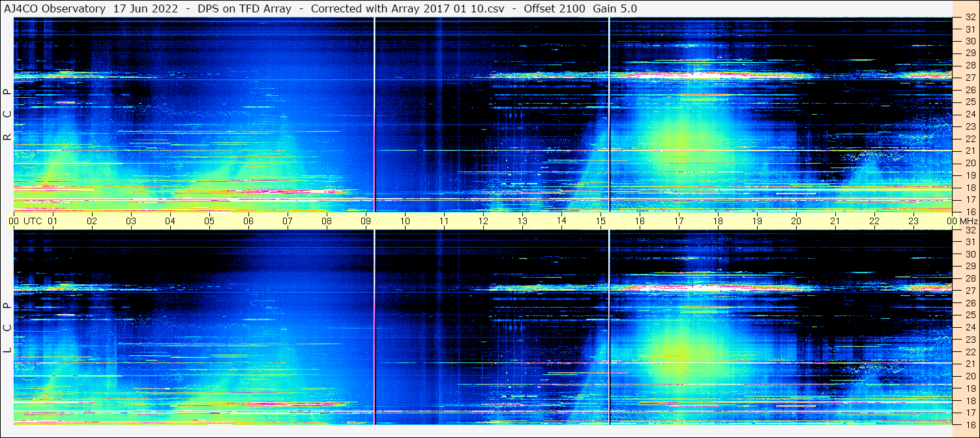The height and width of the screenshot is (438, 980).
Task: Click the 27 MHz label of RCP panel
Action: click(970, 78)
